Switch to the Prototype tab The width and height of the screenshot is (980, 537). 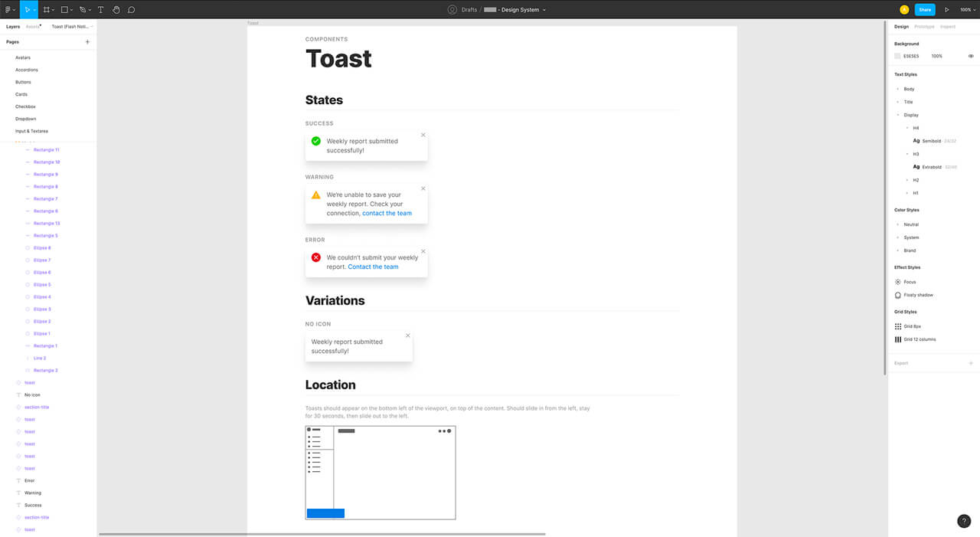click(x=924, y=26)
